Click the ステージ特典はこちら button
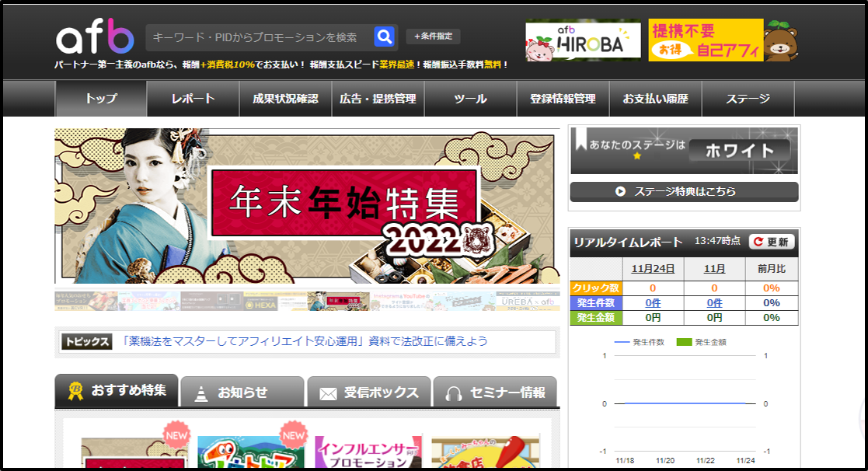The image size is (868, 471). point(684,191)
